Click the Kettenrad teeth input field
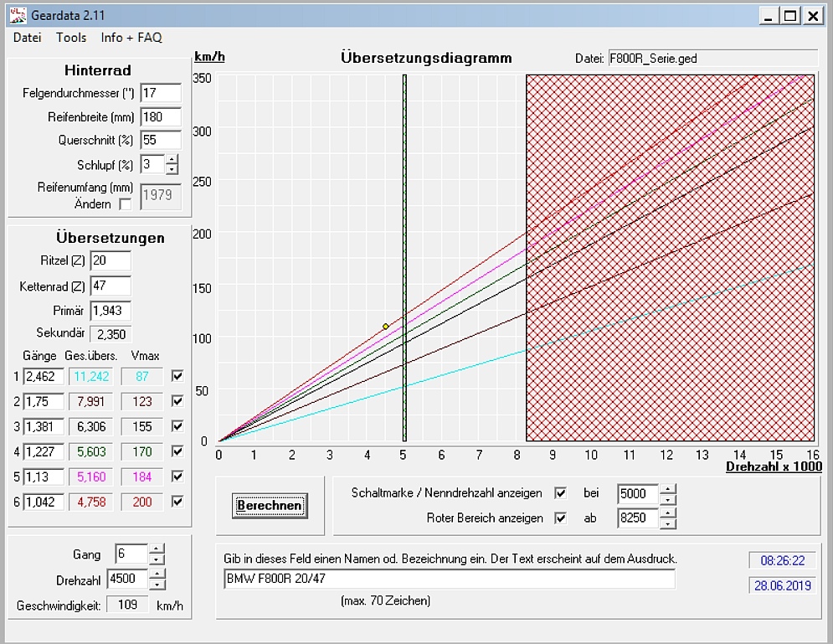 [111, 286]
